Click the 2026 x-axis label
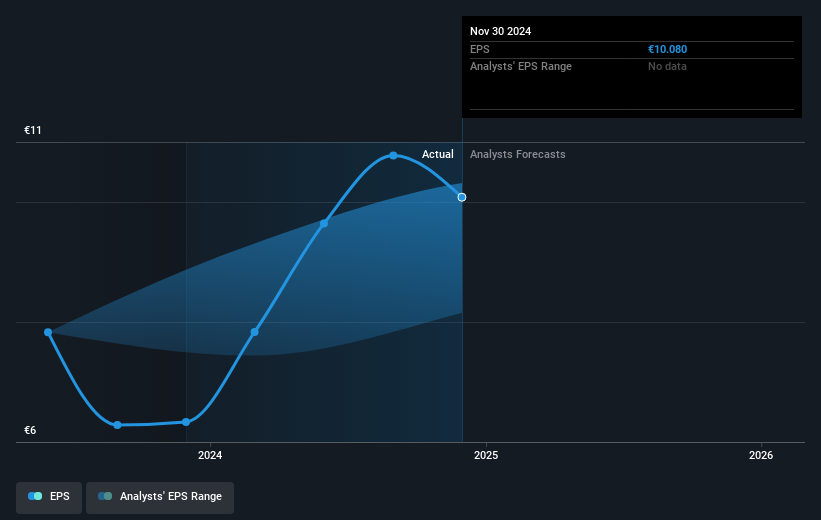This screenshot has width=821, height=520. point(761,455)
